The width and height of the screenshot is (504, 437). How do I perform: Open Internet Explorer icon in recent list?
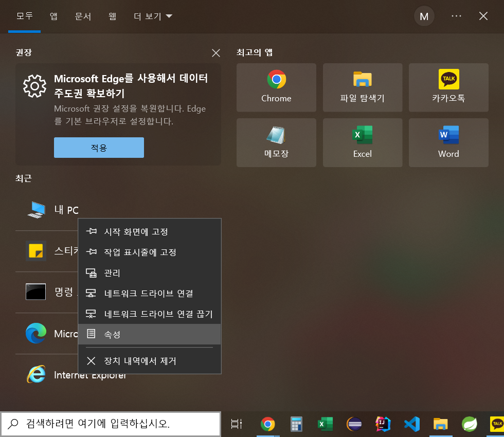click(x=36, y=374)
